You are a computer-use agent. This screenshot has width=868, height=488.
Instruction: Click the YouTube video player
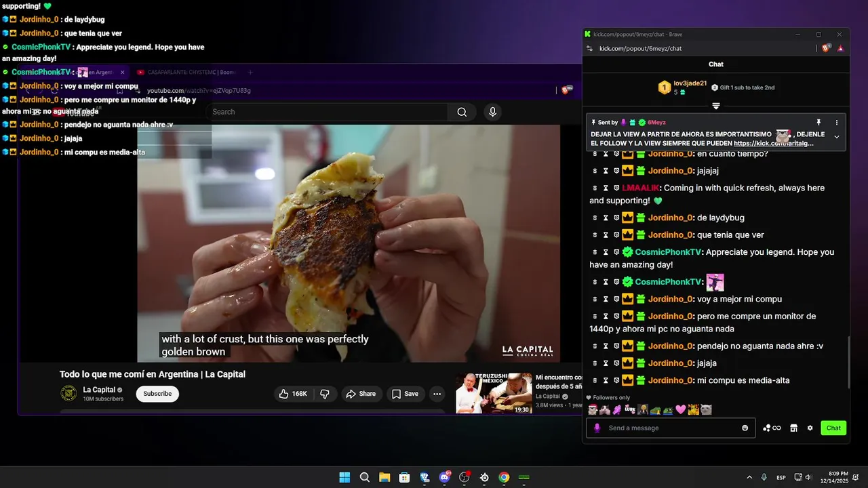pos(349,243)
